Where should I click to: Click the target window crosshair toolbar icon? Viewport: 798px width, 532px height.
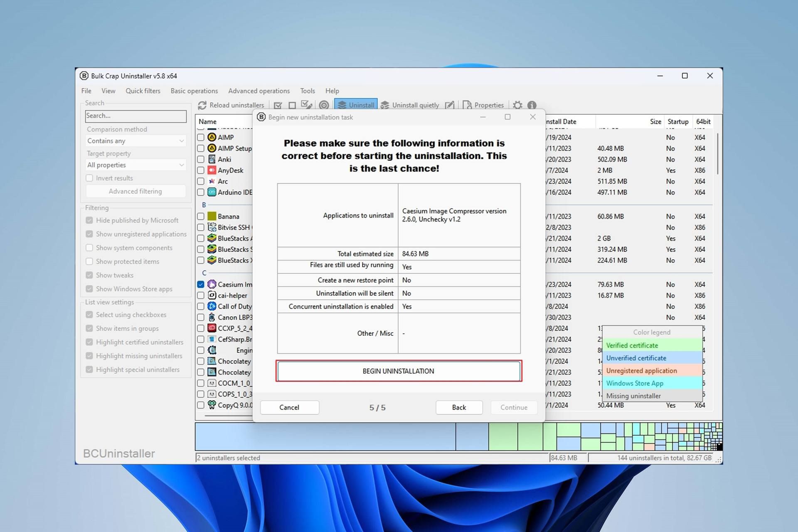coord(324,105)
